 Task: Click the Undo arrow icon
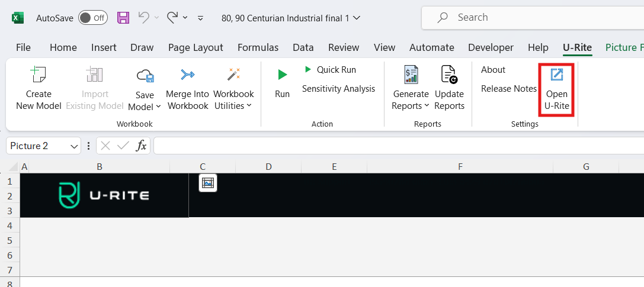[x=143, y=18]
